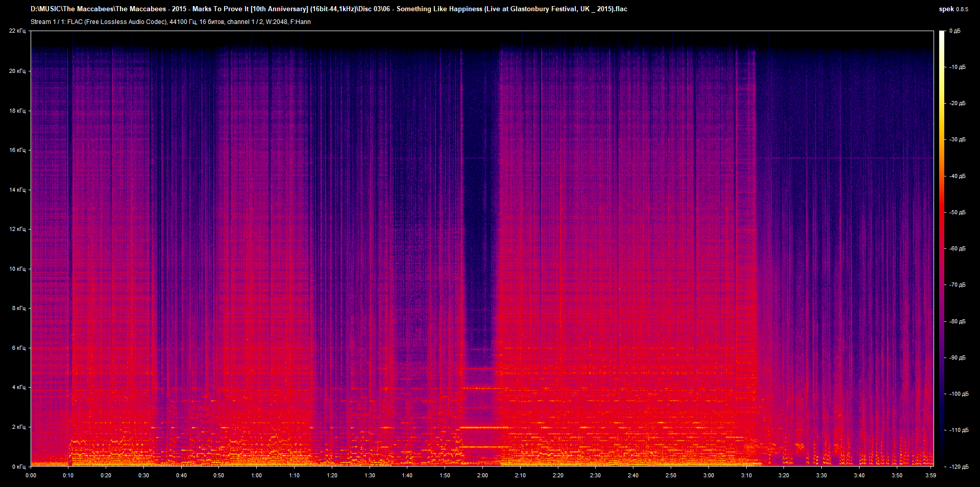Click the -60 дБ level label
The width and height of the screenshot is (980, 487).
pos(957,249)
